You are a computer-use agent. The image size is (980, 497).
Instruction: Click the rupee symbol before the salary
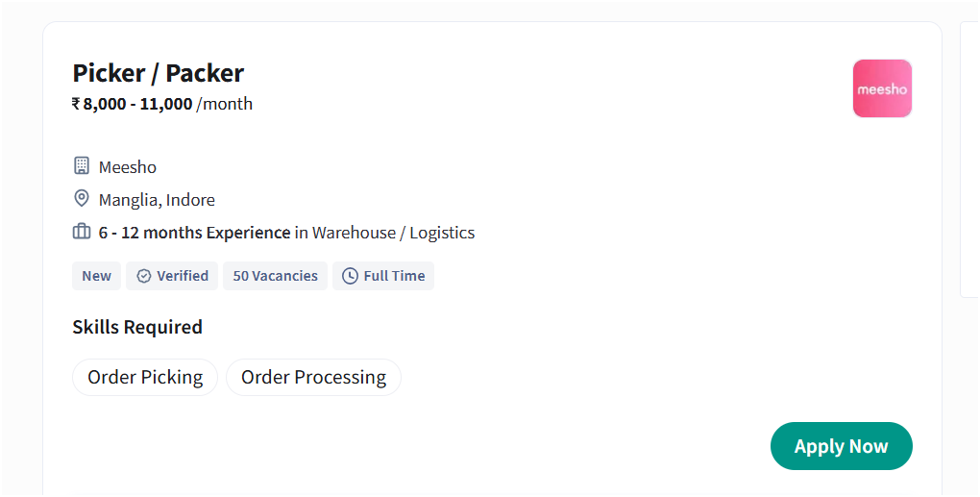[77, 104]
